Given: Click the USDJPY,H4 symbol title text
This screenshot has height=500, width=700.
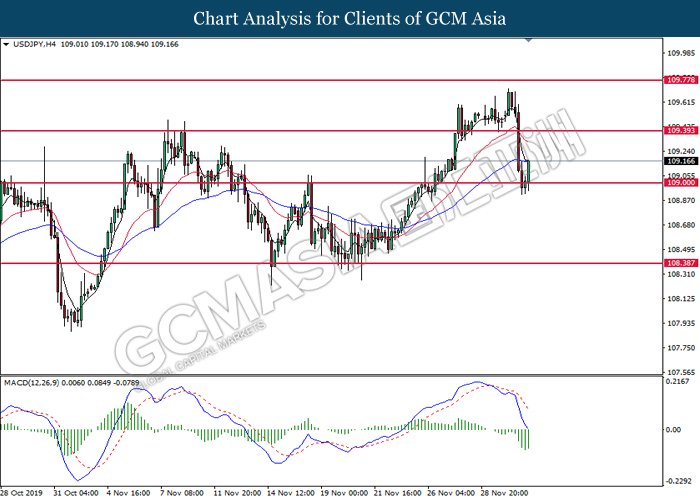Looking at the screenshot, I should (34, 44).
